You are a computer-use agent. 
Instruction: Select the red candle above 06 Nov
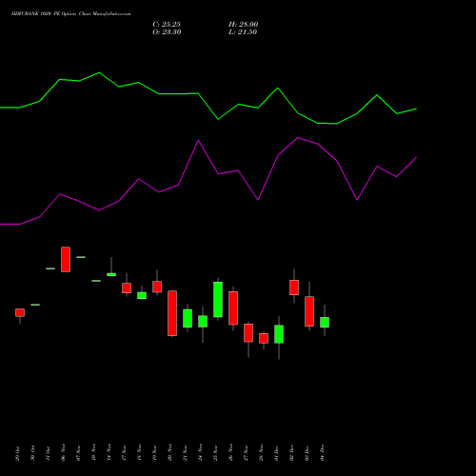(66, 259)
